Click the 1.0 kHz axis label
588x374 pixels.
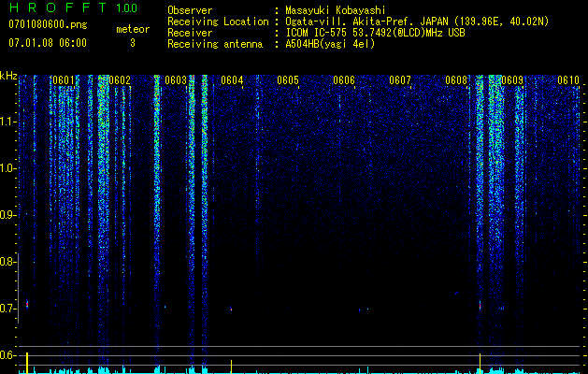pyautogui.click(x=8, y=168)
